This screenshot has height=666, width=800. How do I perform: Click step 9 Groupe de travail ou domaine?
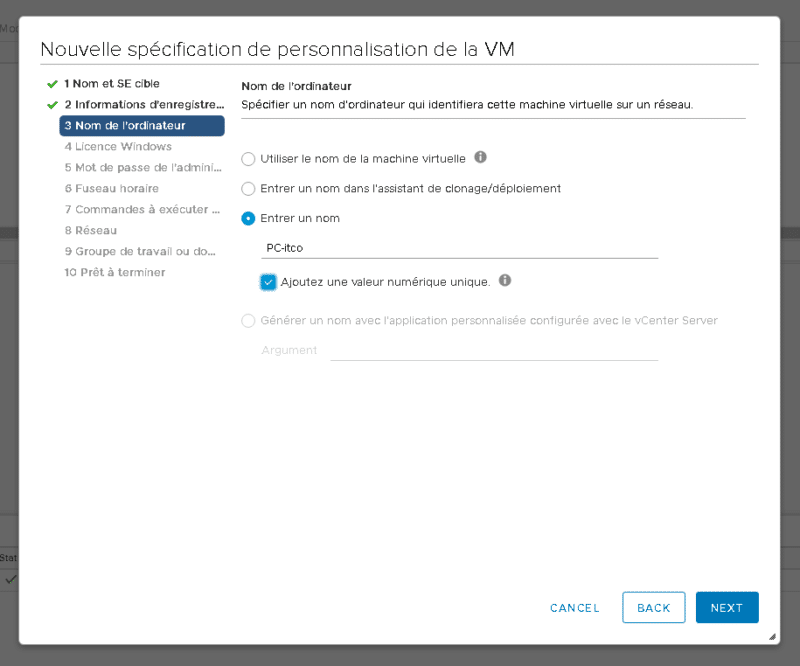click(x=140, y=251)
